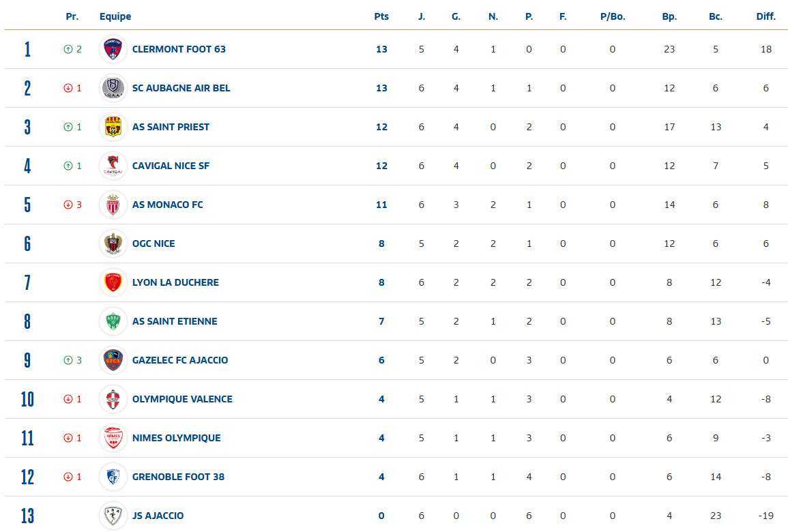Open the GRENOBLE FOOT 38 team link

(178, 477)
